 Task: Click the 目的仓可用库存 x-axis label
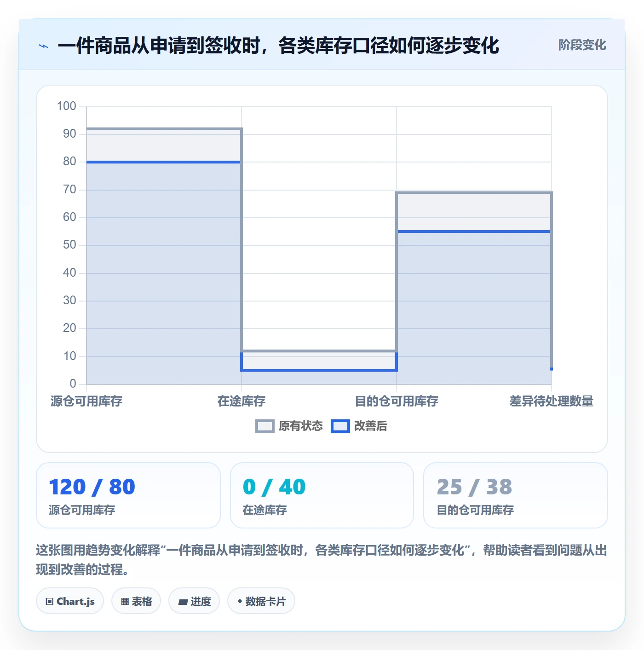397,401
